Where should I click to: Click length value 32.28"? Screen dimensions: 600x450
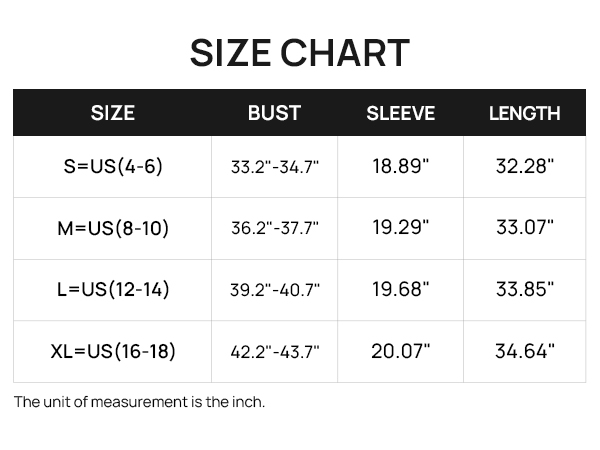pos(525,166)
